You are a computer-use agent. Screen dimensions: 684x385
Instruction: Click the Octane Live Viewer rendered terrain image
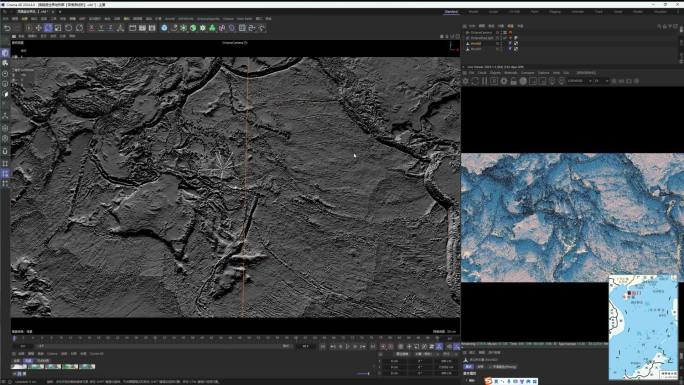click(x=572, y=218)
